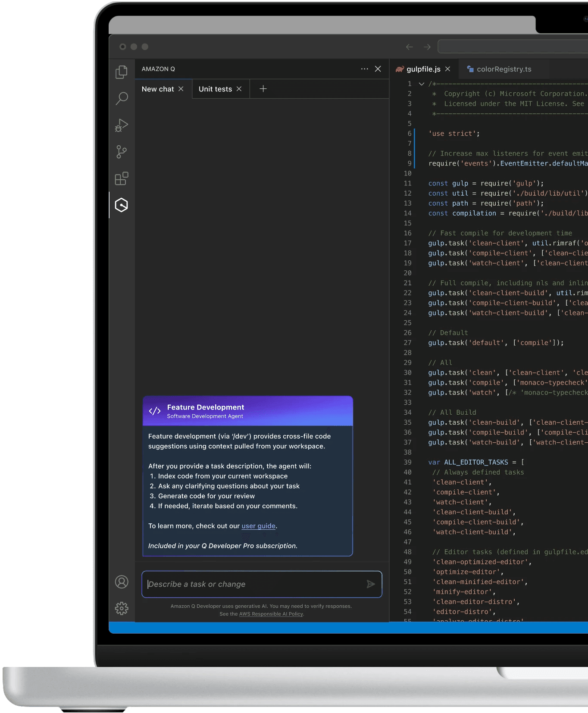Screen dimensions: 588x713
Task: Select the 'minify-editor' string on line 52
Action: [463, 592]
